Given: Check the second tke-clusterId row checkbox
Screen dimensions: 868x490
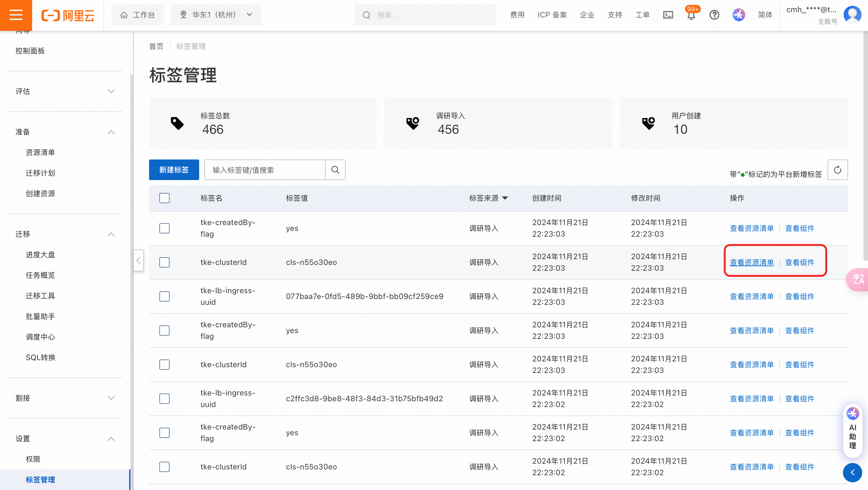Looking at the screenshot, I should (164, 365).
